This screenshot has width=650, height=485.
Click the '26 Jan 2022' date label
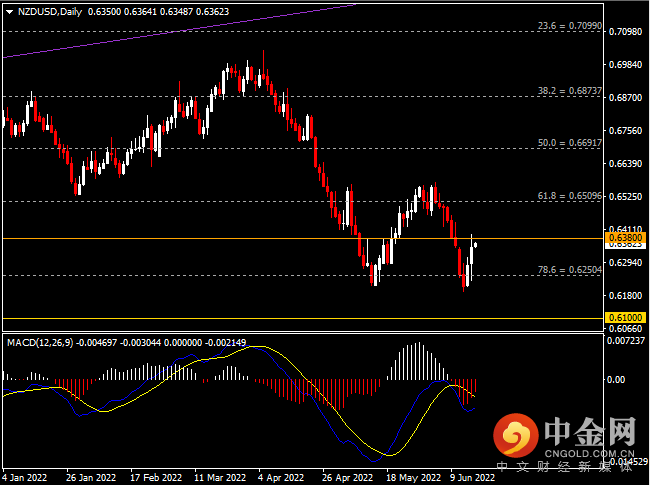point(91,478)
